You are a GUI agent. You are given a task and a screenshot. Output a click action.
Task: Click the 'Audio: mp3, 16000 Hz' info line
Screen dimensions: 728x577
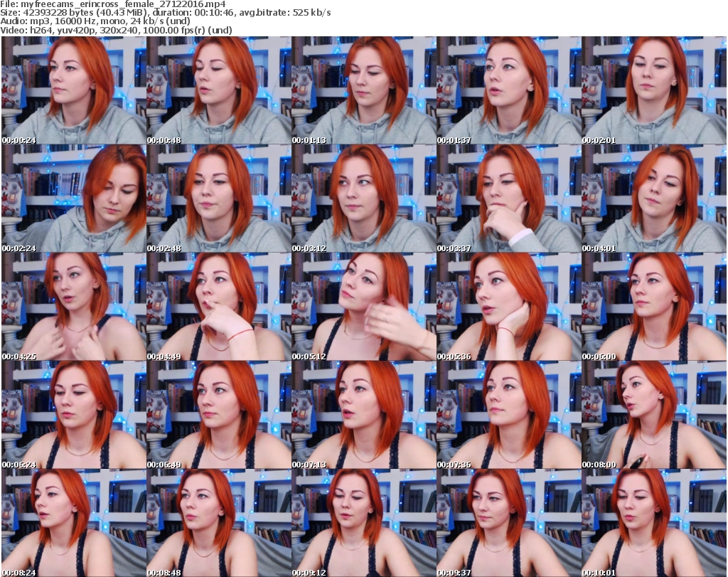tap(95, 21)
